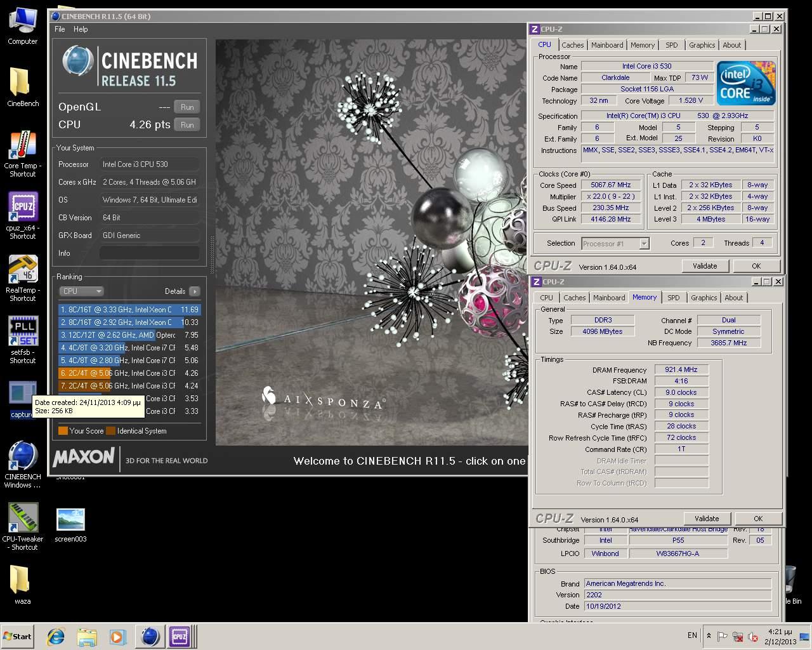Open Cinebench File menu
Viewport: 812px width, 650px height.
(x=60, y=29)
